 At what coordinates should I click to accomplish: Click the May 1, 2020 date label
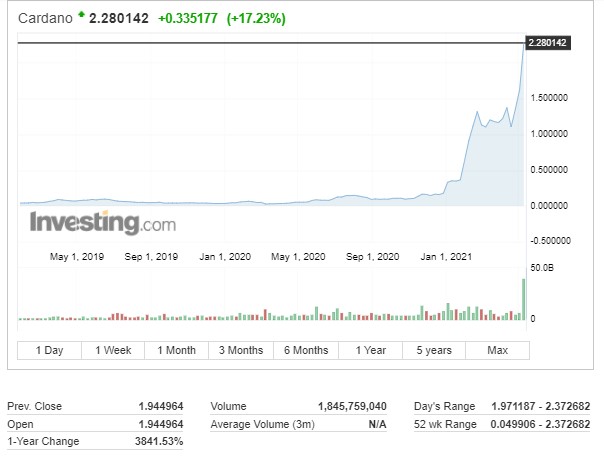point(298,256)
